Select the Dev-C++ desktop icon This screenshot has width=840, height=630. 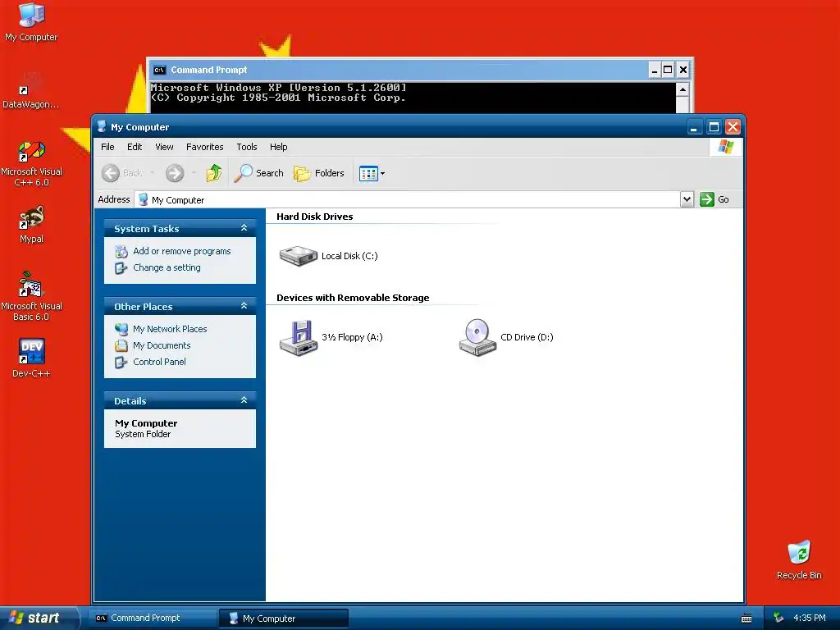coord(31,358)
